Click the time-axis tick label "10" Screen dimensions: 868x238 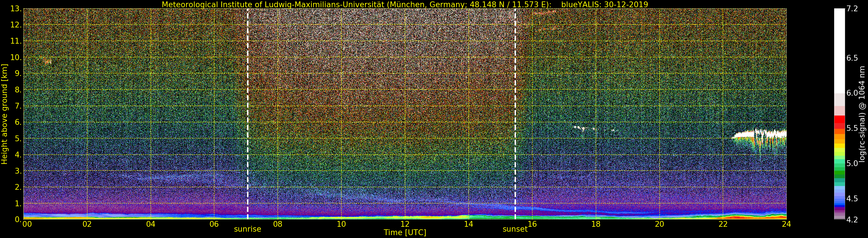tap(341, 224)
